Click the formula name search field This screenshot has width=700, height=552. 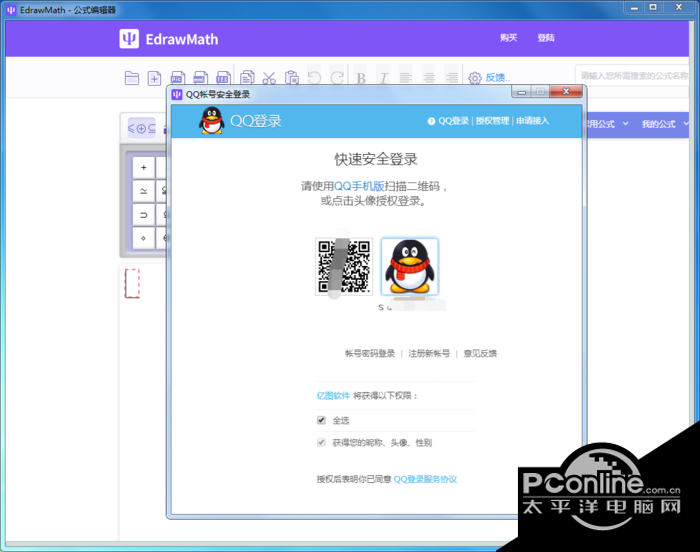(632, 75)
